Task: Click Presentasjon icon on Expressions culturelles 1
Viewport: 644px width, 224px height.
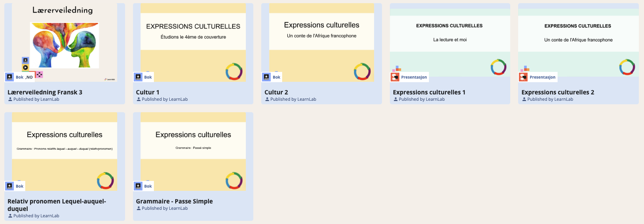Action: (395, 77)
